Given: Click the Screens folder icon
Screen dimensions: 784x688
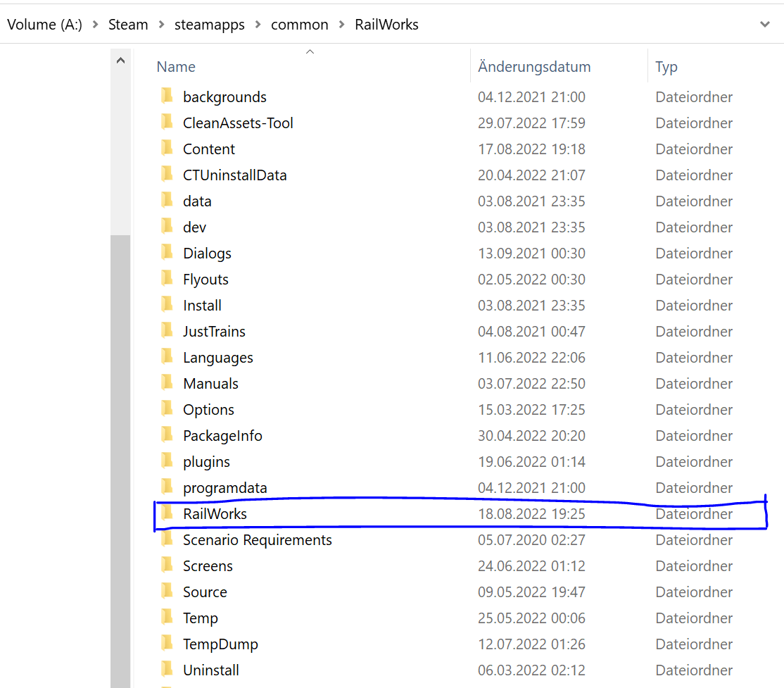Looking at the screenshot, I should pos(167,564).
